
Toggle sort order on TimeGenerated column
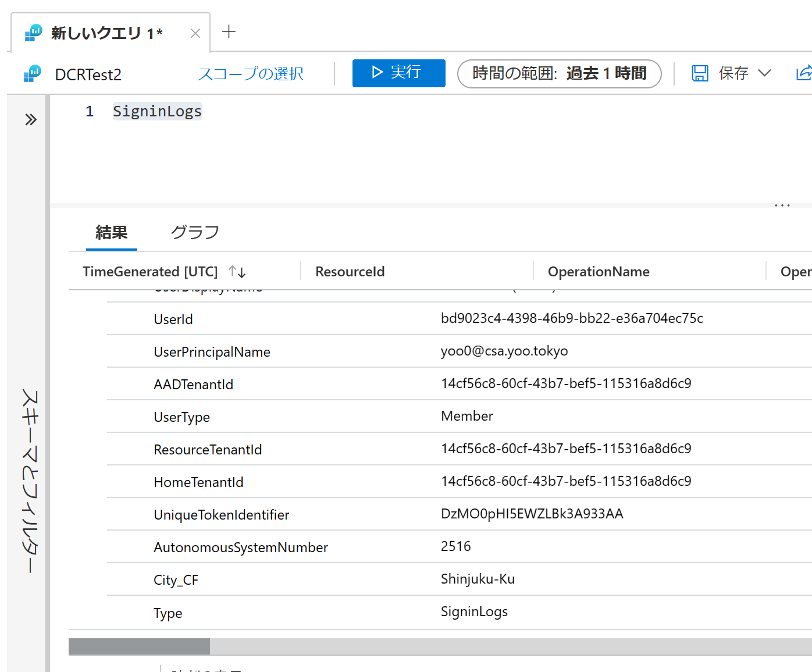(237, 271)
